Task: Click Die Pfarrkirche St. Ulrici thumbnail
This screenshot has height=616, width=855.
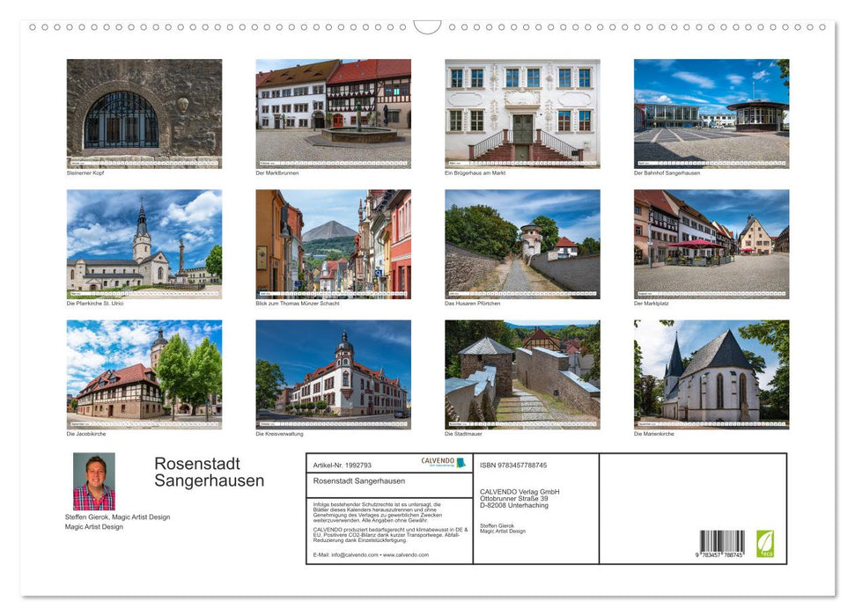Action: pyautogui.click(x=144, y=244)
